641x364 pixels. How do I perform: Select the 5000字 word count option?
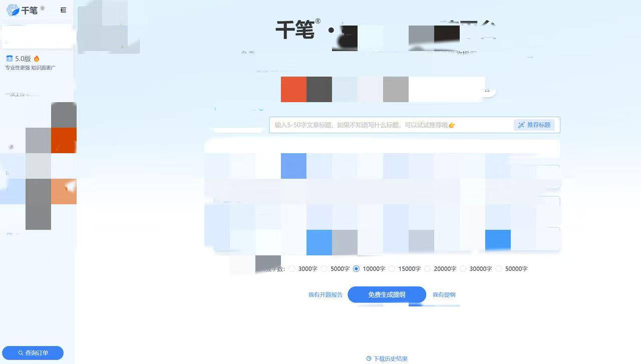pyautogui.click(x=336, y=269)
